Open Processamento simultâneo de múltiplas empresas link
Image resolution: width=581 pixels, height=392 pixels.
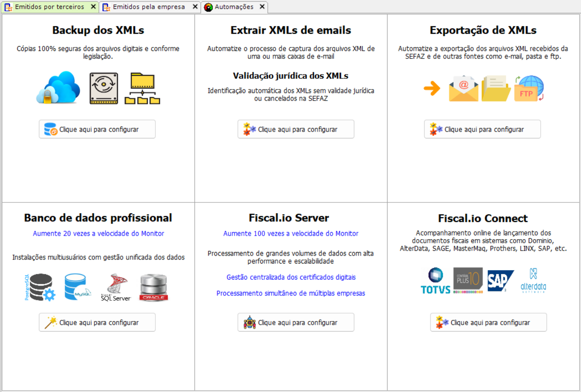pyautogui.click(x=291, y=293)
